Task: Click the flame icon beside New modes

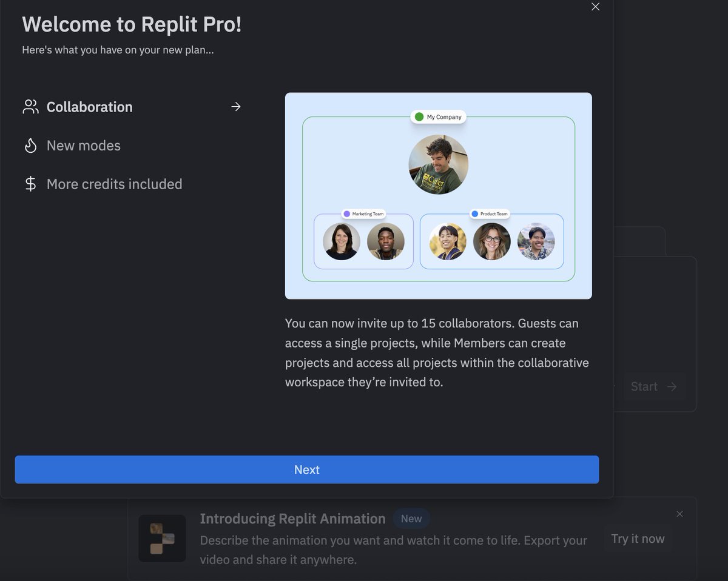Action: (x=30, y=146)
